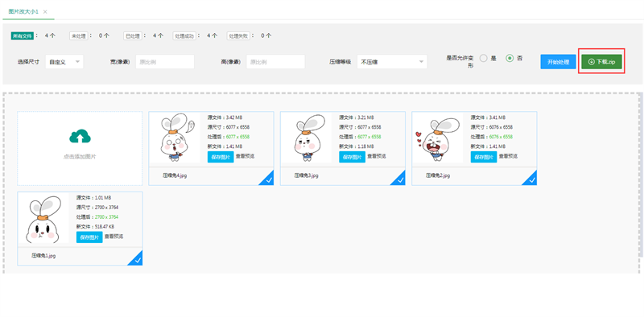Click the 压缩兔2.jpg rabbit thumbnail
The height and width of the screenshot is (317, 644).
(438, 138)
